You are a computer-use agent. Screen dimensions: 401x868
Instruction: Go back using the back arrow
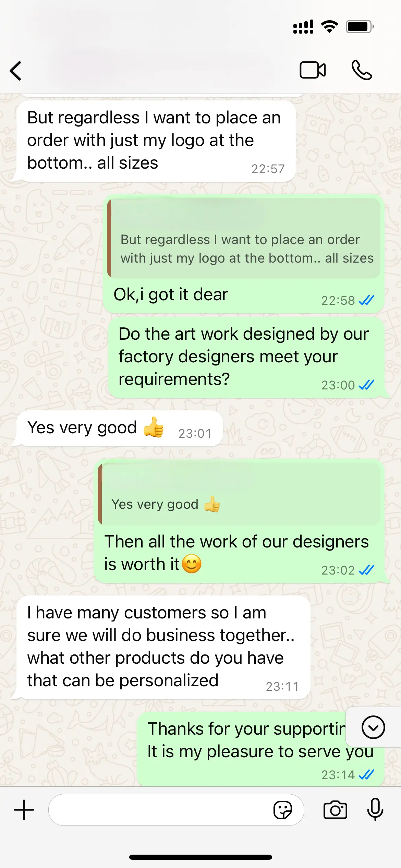coord(16,71)
